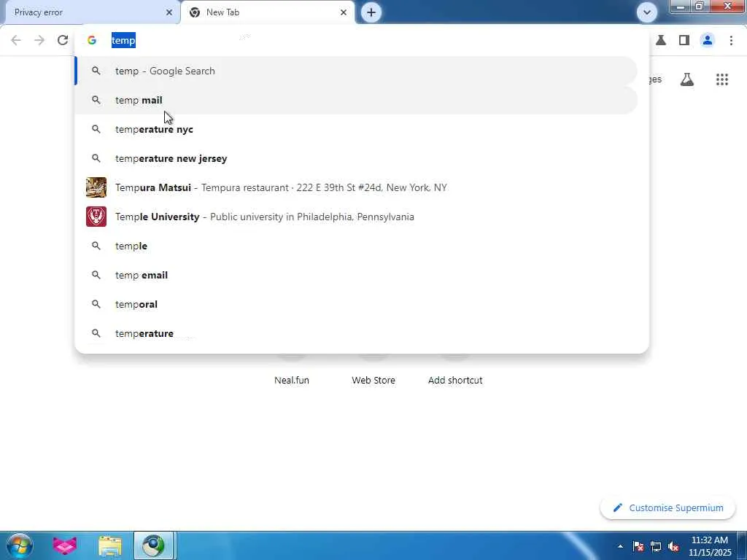The image size is (747, 560).
Task: Close the Privacy error tab
Action: point(169,12)
